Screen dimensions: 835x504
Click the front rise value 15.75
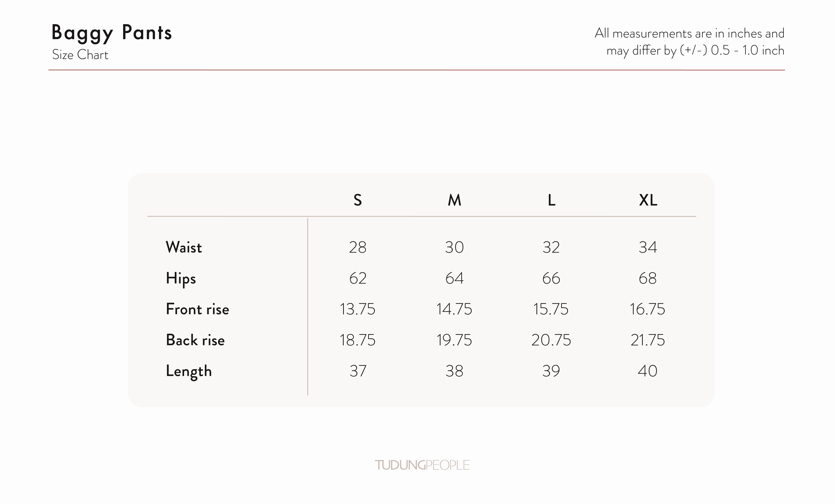coord(551,309)
